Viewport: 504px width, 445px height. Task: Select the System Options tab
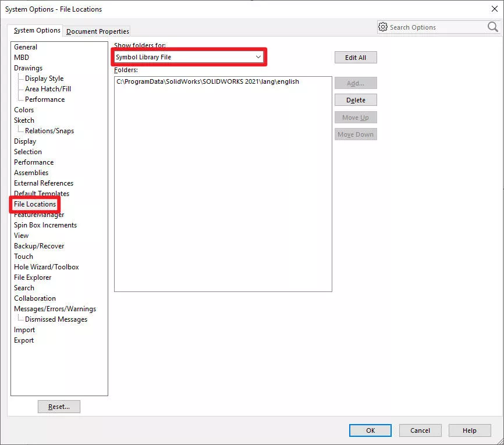click(36, 30)
